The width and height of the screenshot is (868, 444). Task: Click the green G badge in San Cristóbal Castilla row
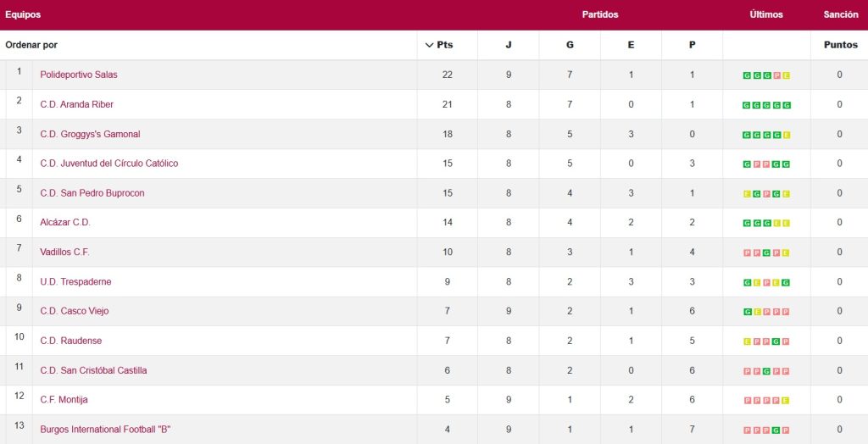coord(766,371)
